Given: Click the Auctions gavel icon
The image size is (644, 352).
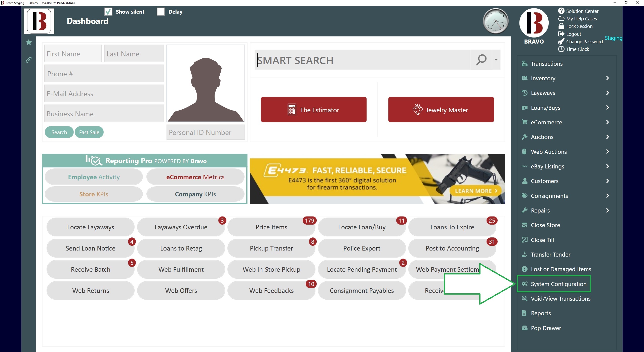Looking at the screenshot, I should pos(525,137).
